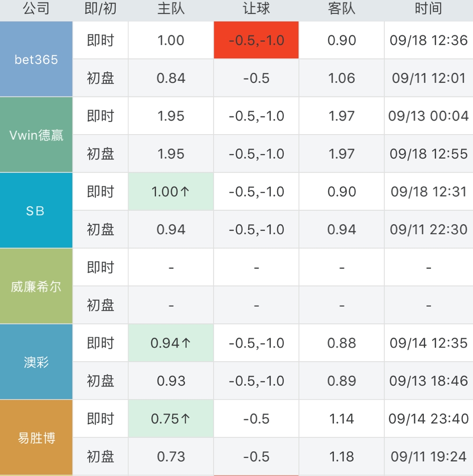This screenshot has width=473, height=476.
Task: Open the highlighted -0.5,-1.0 handicap cell
Action: pos(256,40)
